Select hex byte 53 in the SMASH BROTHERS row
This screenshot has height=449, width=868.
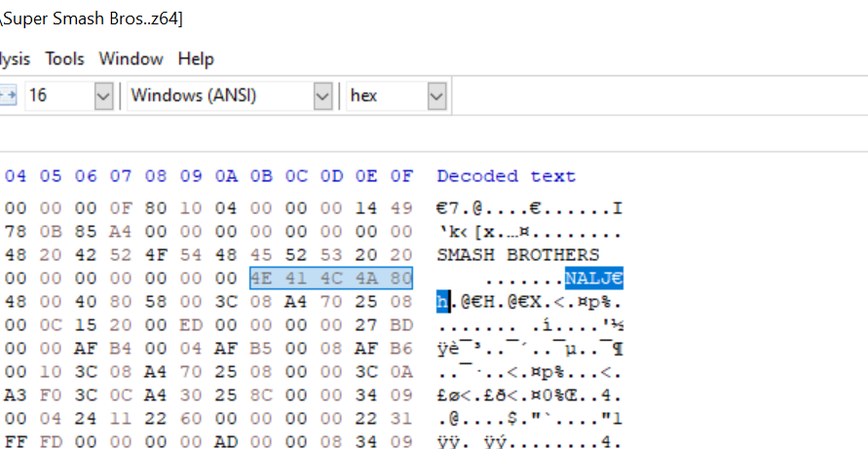(x=331, y=254)
